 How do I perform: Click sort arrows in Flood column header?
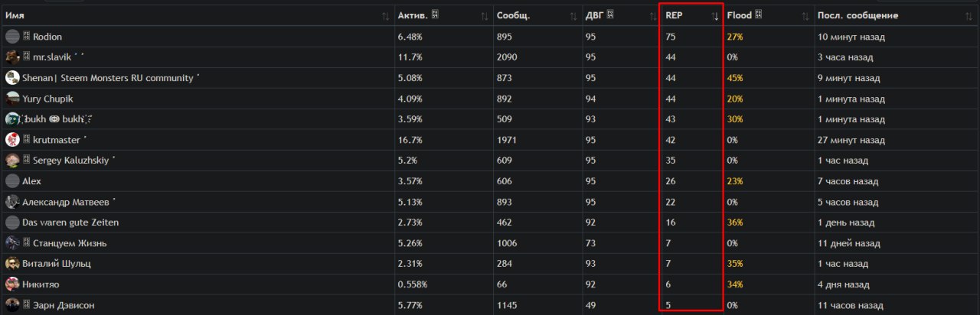click(x=805, y=16)
